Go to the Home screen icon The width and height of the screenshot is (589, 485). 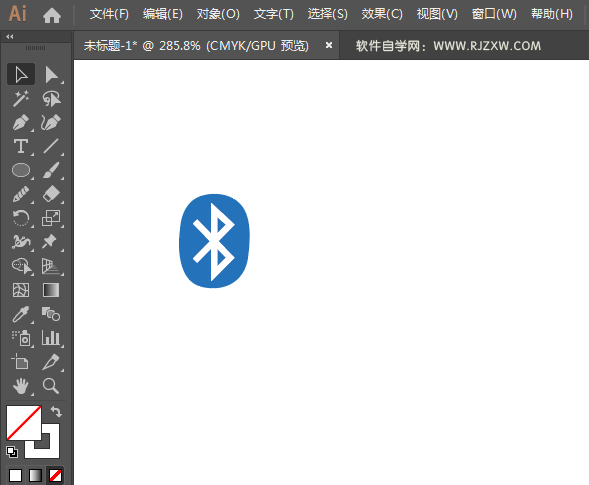(x=52, y=15)
